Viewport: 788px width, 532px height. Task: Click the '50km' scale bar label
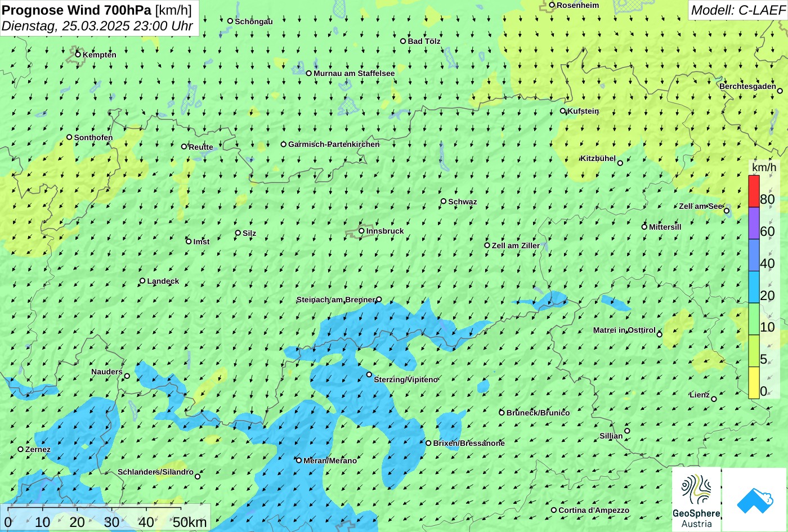coord(190,522)
